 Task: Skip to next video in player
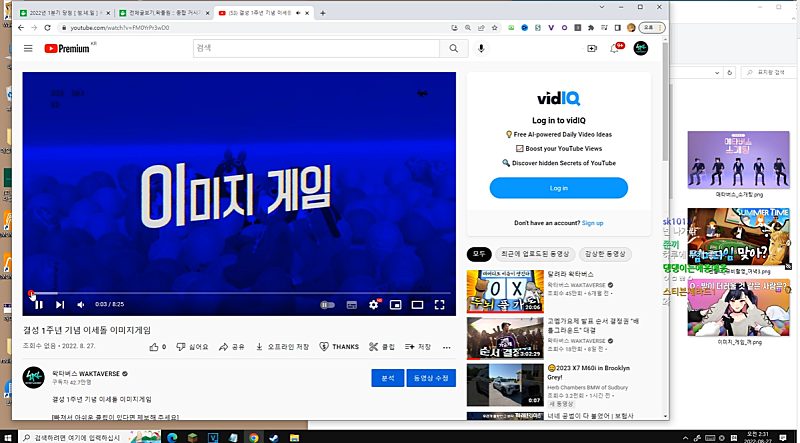pos(60,305)
